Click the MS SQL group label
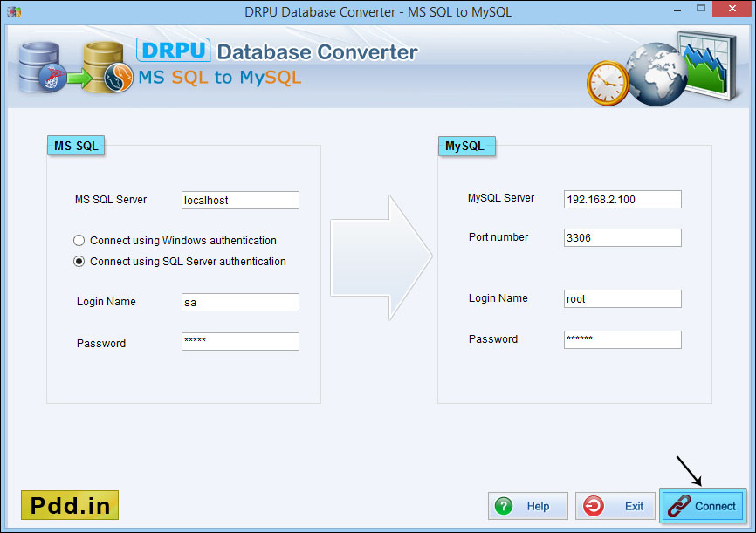Screen dimensions: 756x533 click(76, 146)
